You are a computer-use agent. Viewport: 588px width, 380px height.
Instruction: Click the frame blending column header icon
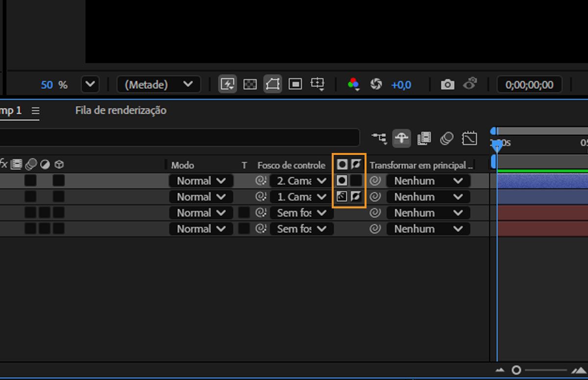tap(17, 164)
